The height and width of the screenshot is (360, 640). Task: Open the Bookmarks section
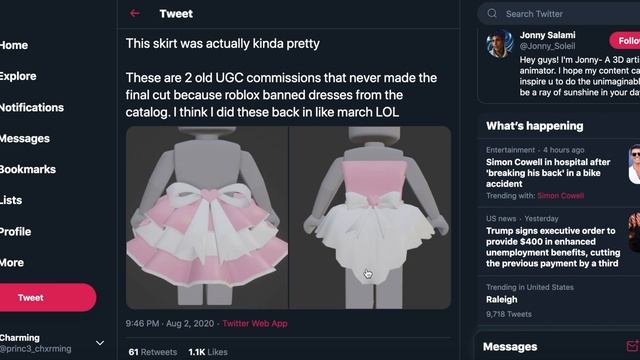[x=28, y=169]
